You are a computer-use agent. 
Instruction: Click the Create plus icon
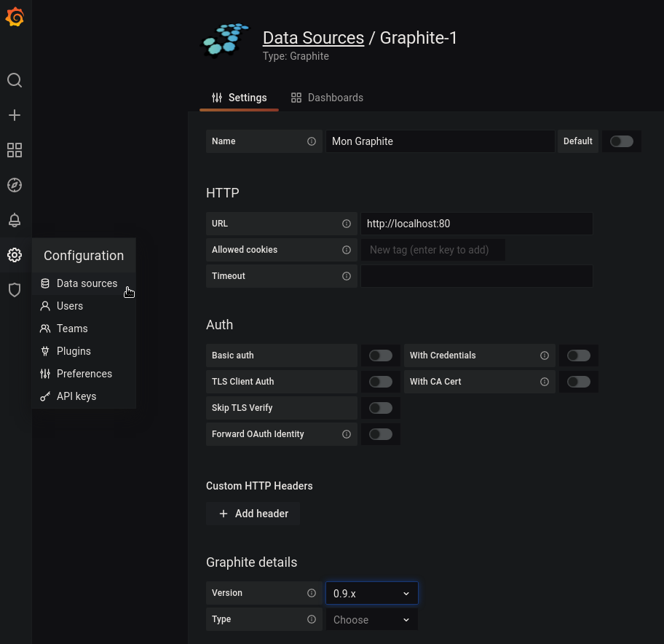(x=15, y=115)
